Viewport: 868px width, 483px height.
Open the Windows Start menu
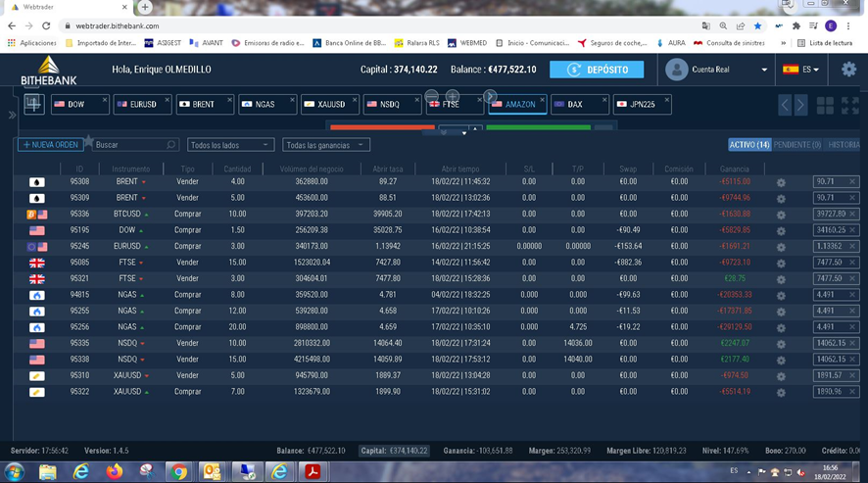[x=15, y=472]
